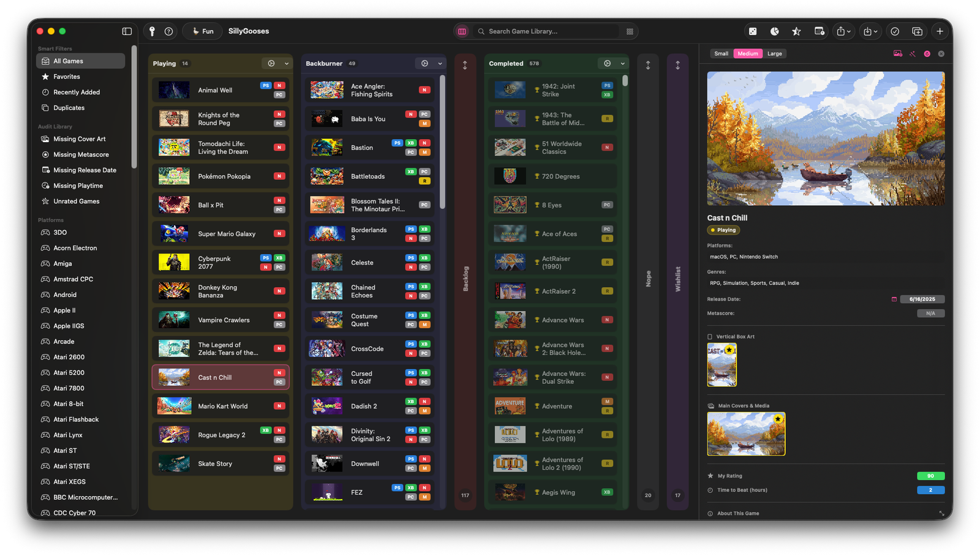Open the help question mark icon
Screen dimensions: 980x556
(168, 31)
